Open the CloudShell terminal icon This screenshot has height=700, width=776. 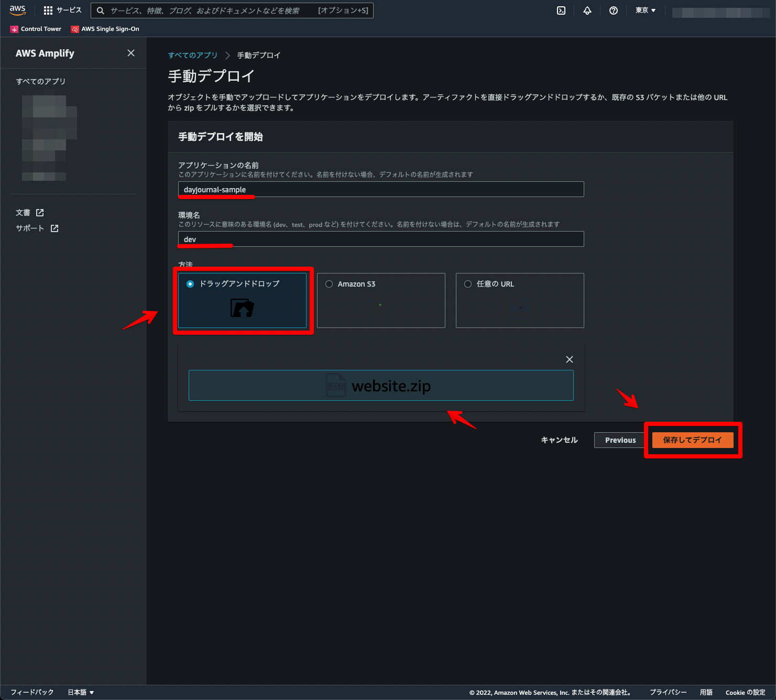point(561,10)
